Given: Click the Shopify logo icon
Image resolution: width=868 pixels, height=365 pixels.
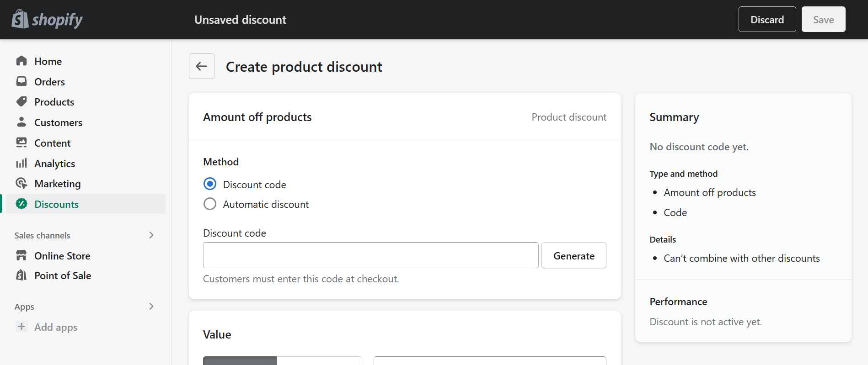Looking at the screenshot, I should [20, 19].
